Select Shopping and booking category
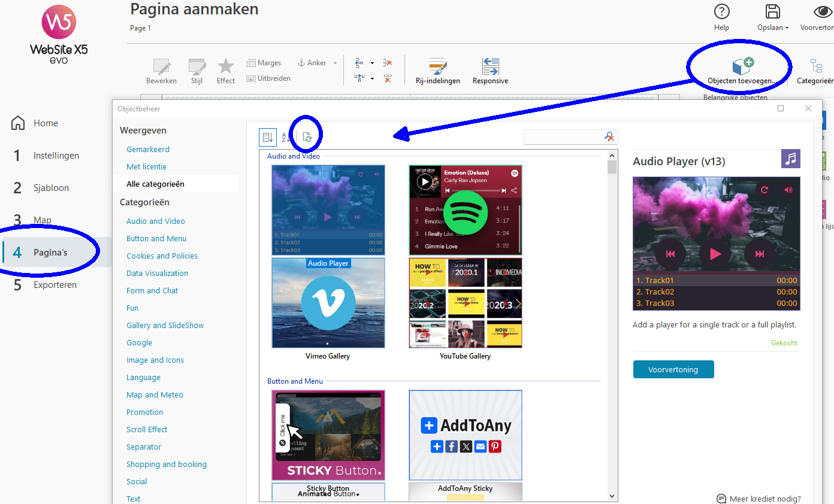Viewport: 834px width, 504px height. click(x=167, y=464)
